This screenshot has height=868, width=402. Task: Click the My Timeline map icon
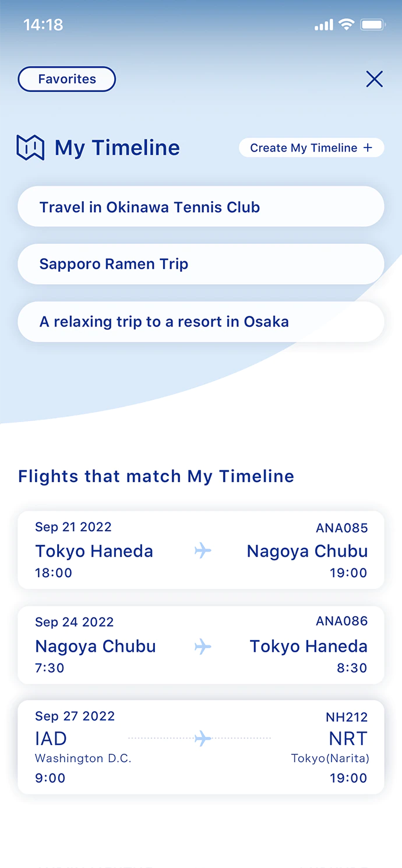30,147
